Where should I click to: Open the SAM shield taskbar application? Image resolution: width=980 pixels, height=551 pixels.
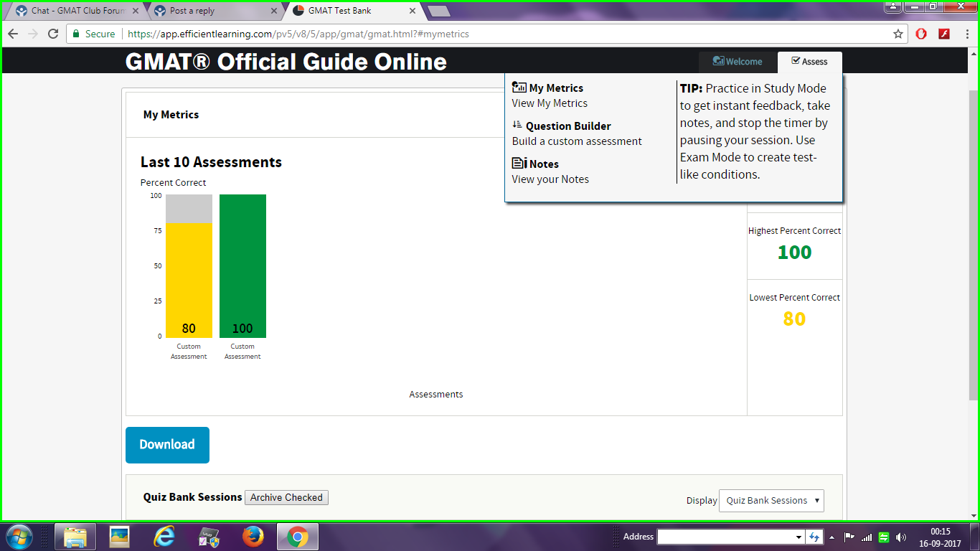(x=209, y=537)
